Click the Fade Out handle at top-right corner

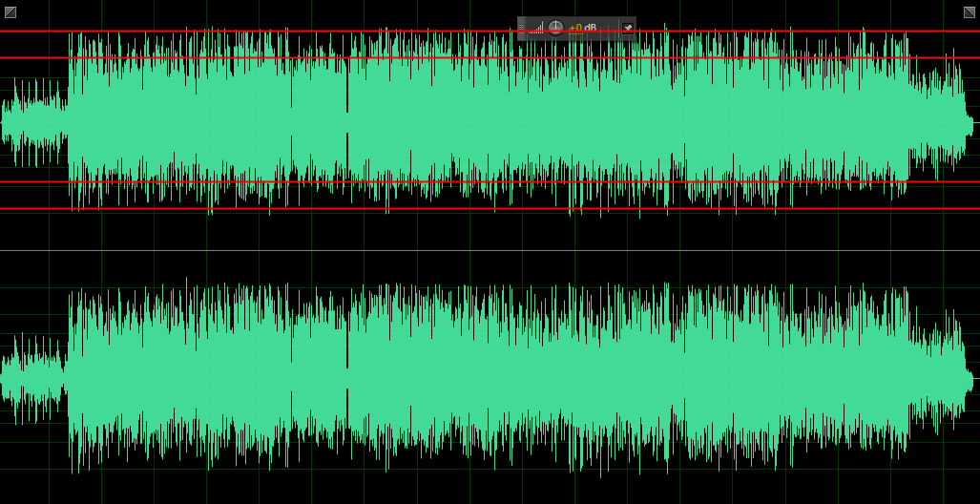[x=970, y=12]
